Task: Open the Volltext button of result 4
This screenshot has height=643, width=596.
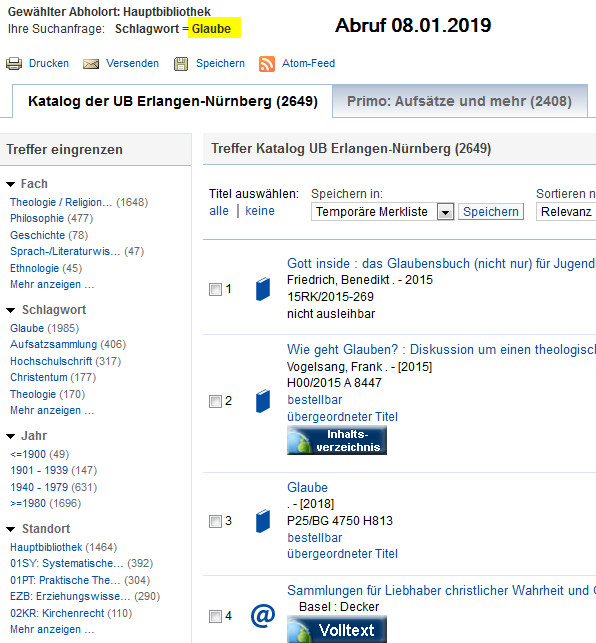Action: [x=337, y=629]
